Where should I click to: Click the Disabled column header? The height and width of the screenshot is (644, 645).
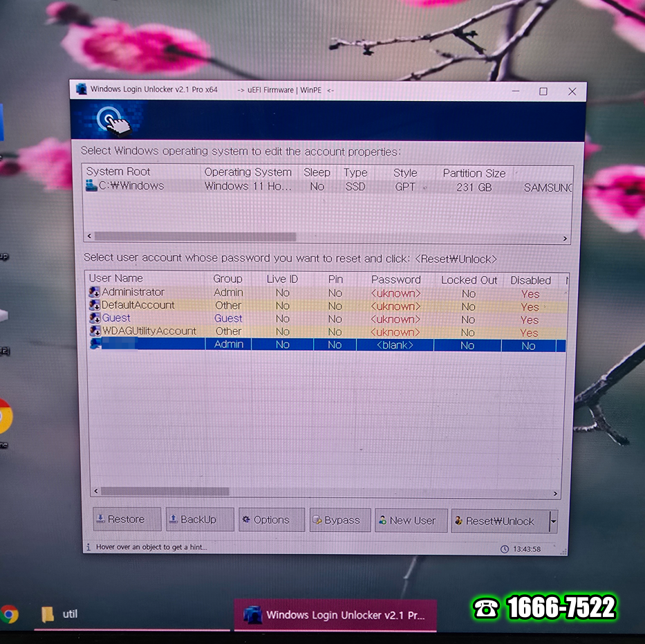click(531, 281)
